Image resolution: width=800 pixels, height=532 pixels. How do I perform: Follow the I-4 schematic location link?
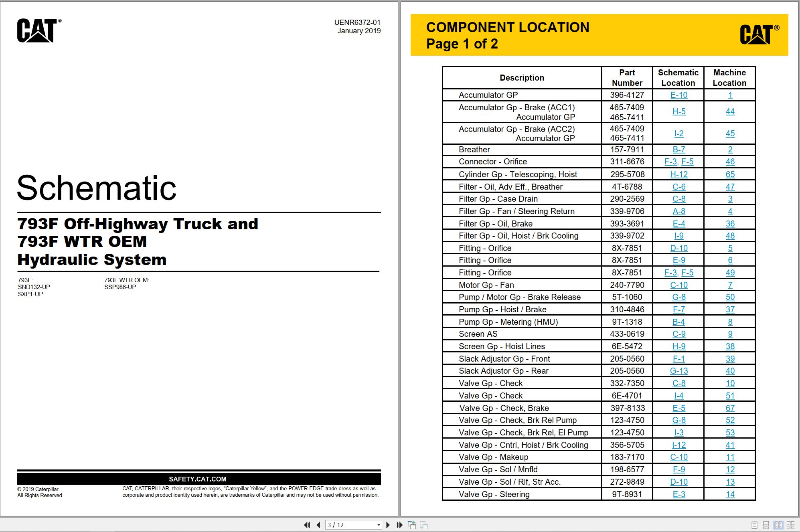(679, 396)
